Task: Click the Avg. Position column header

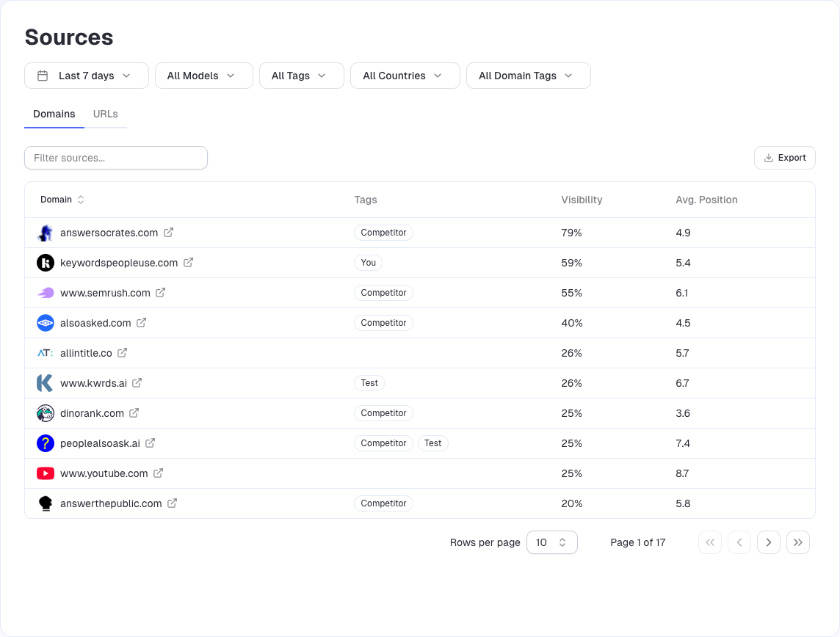Action: click(x=706, y=200)
